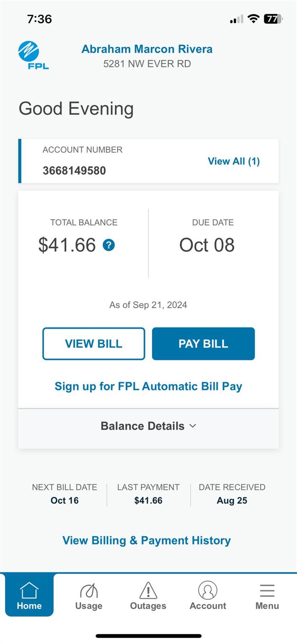
Task: Sign up for FPL Automatic Bill Pay
Action: 148,387
